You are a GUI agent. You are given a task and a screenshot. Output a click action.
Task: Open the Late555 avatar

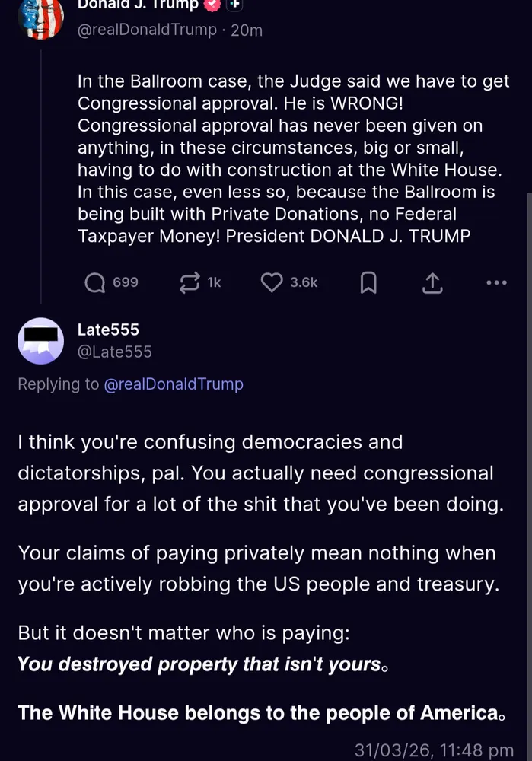40,340
